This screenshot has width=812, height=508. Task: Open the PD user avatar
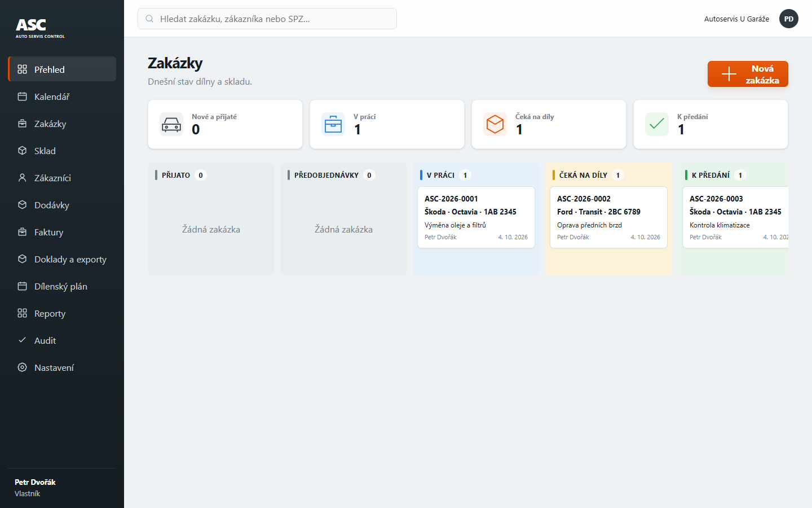(789, 19)
